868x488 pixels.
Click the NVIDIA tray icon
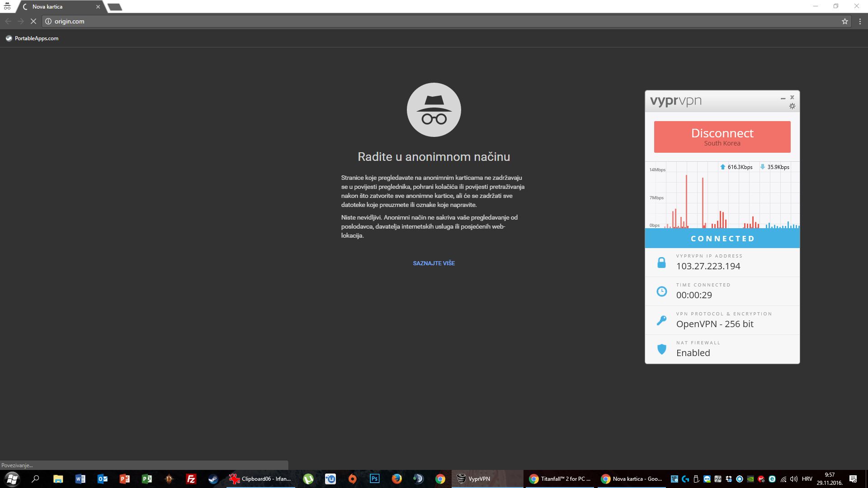(x=750, y=479)
